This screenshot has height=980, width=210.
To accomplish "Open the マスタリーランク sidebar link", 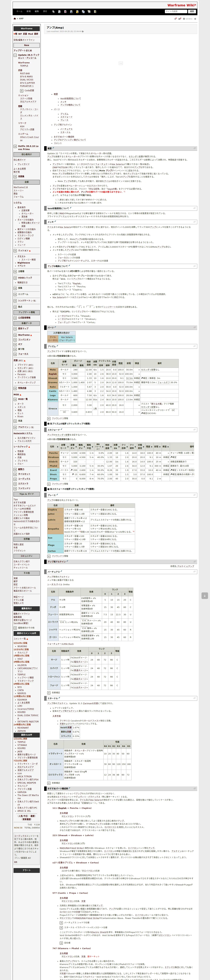I will tap(26, 236).
